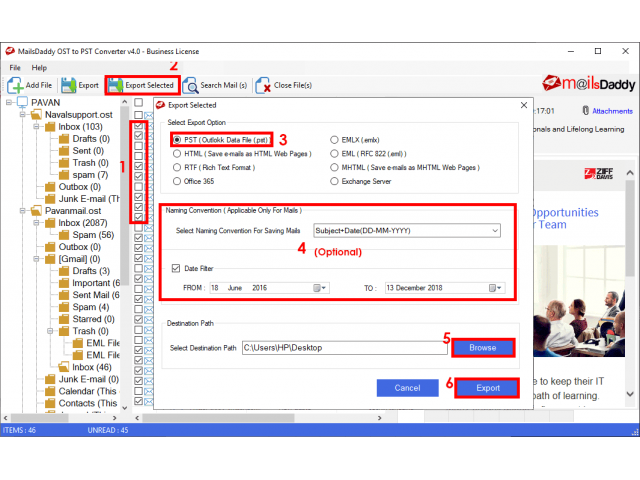640x480 pixels.
Task: Click the Add File toolbar icon
Action: [15, 85]
